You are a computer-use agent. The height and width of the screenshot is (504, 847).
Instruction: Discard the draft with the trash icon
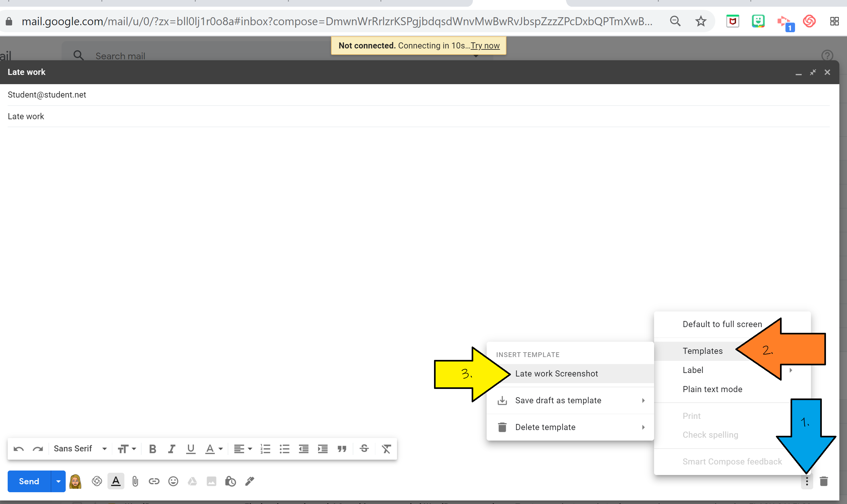click(823, 481)
